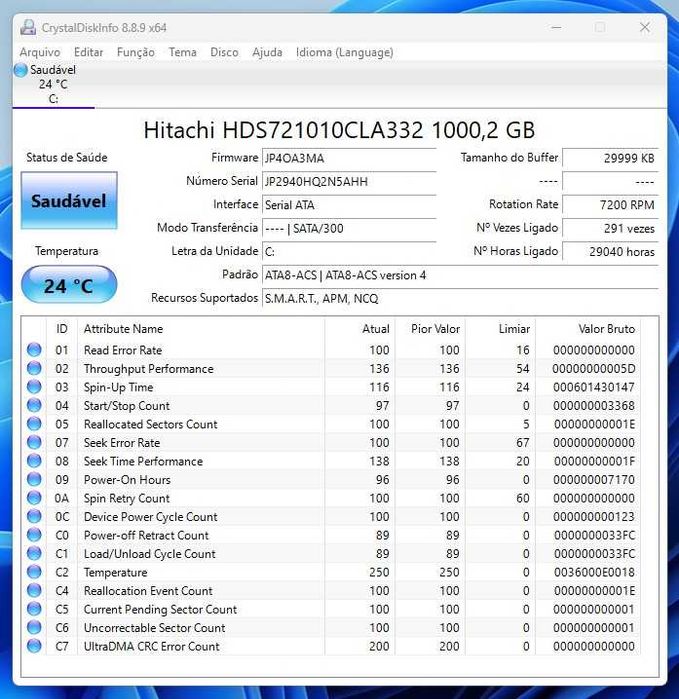Image resolution: width=679 pixels, height=699 pixels.
Task: Select the Power-On Hours attribute name
Action: pyautogui.click(x=127, y=480)
